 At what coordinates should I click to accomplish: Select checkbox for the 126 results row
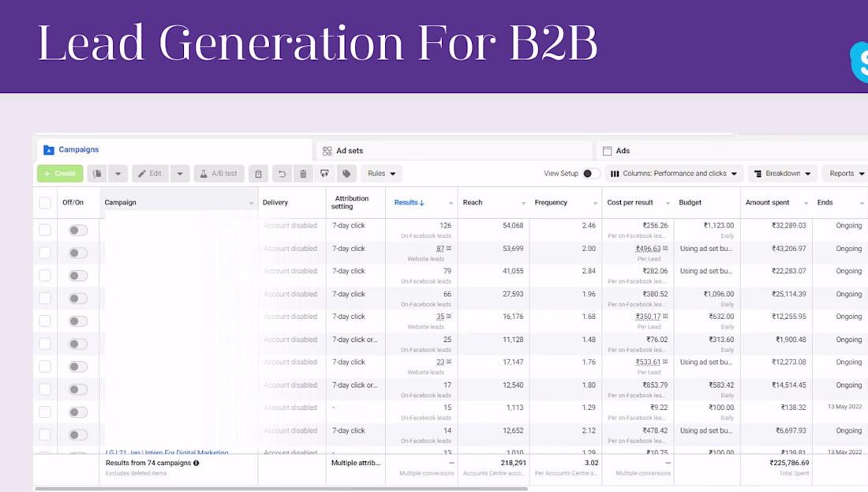[x=45, y=230]
